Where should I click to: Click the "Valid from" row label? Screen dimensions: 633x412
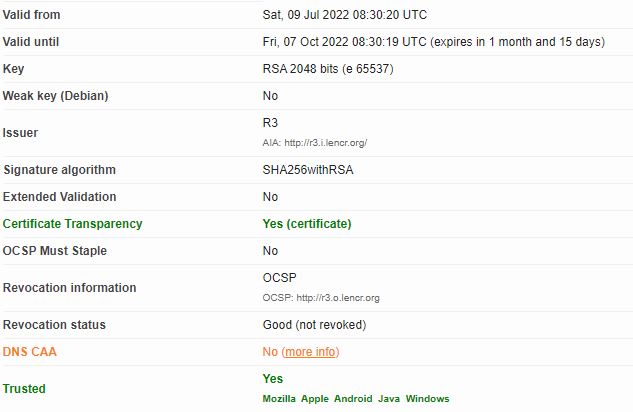pyautogui.click(x=32, y=15)
